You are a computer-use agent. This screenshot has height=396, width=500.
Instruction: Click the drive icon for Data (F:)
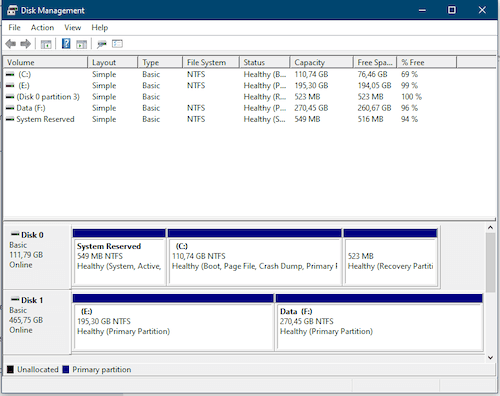click(x=10, y=108)
